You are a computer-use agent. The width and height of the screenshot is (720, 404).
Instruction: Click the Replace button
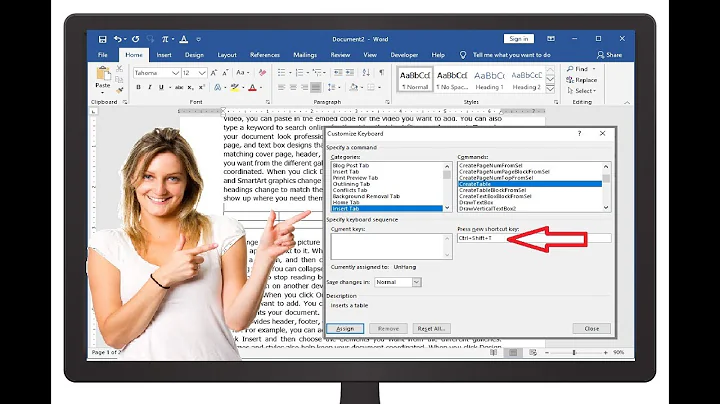click(582, 80)
